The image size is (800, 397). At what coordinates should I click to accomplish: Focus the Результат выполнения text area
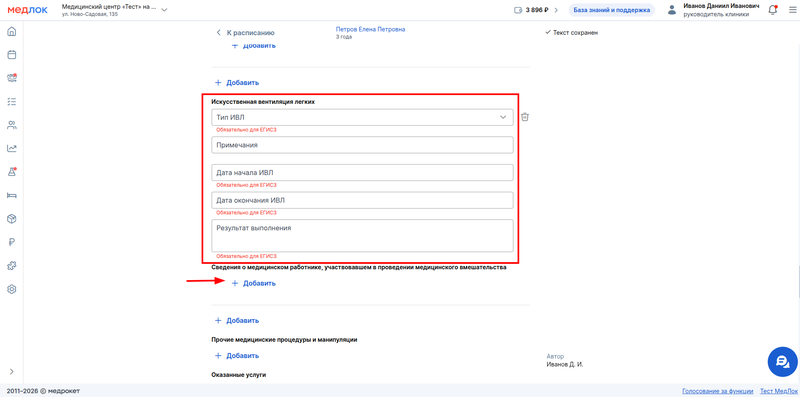362,235
